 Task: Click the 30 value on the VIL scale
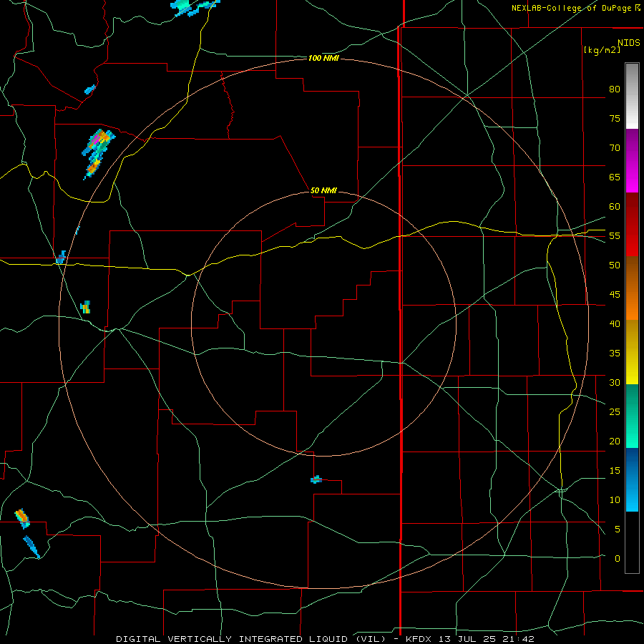tap(615, 382)
